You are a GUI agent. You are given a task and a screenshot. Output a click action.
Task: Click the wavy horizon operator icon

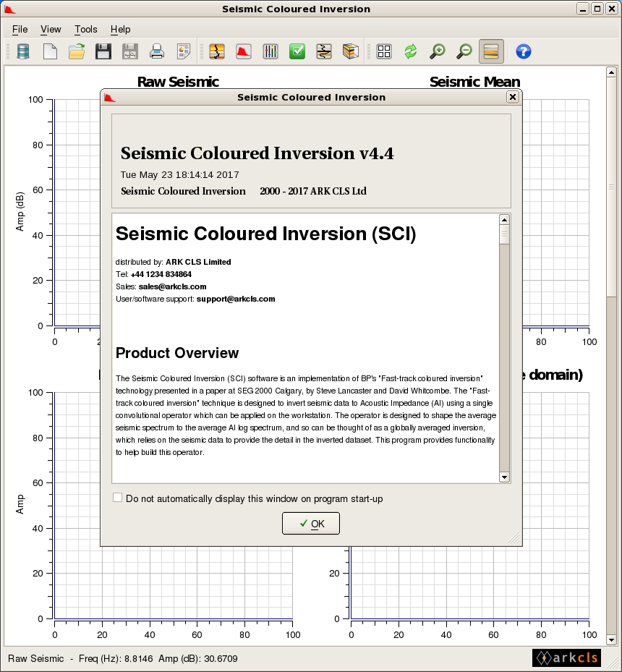[x=324, y=51]
